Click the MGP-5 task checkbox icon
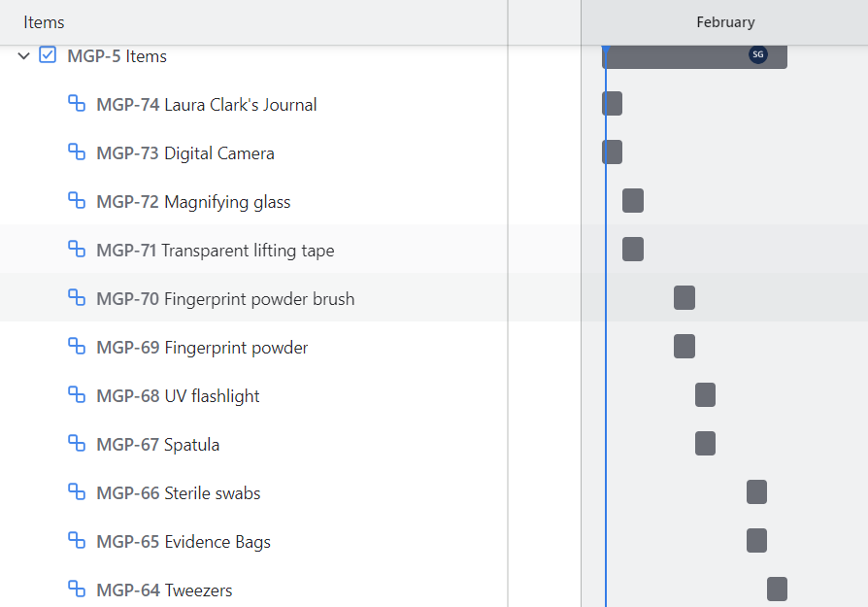868x607 pixels. click(48, 54)
